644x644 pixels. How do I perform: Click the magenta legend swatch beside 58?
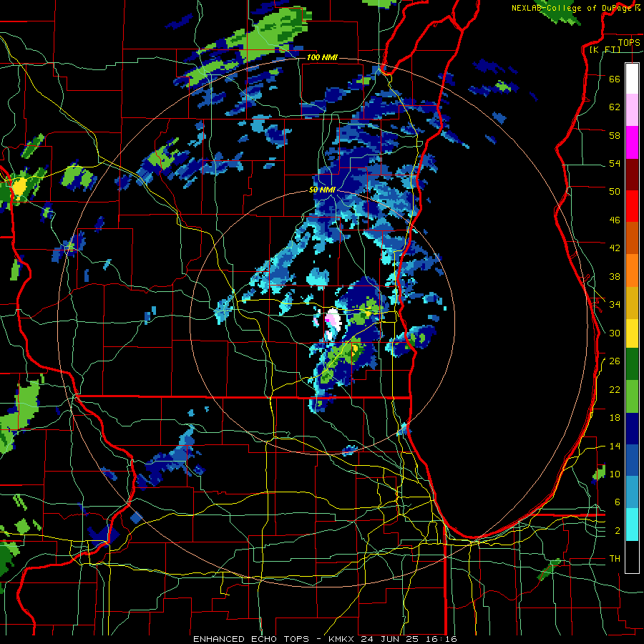[632, 142]
